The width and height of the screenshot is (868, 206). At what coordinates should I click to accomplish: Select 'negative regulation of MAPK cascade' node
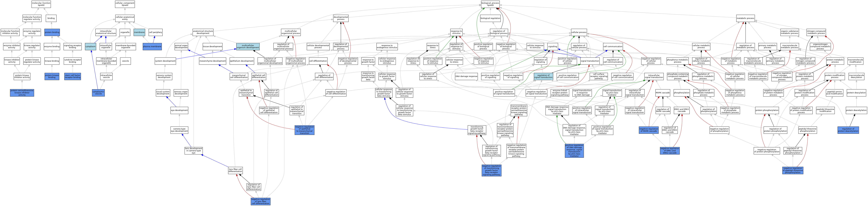649,130
